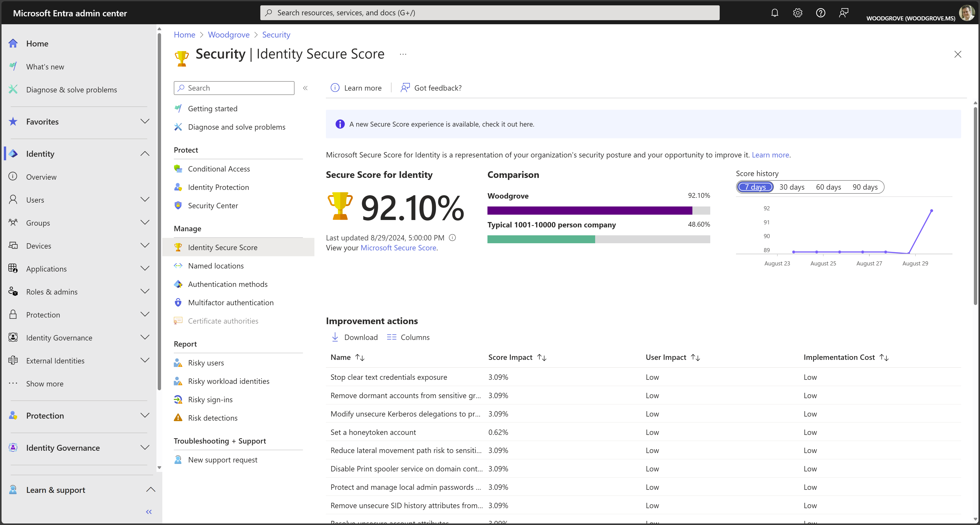The height and width of the screenshot is (525, 980).
Task: Click the help question mark icon
Action: tap(820, 13)
